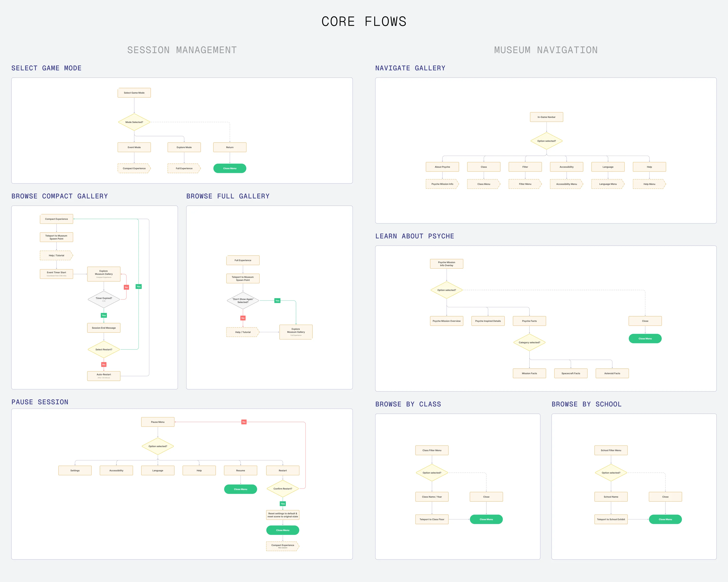Select the Mode Selected? decision diamond

[134, 122]
